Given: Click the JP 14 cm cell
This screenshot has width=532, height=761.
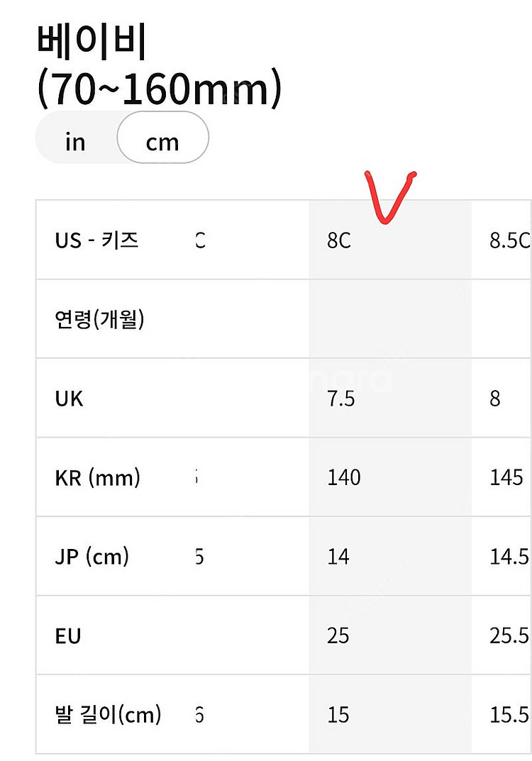Looking at the screenshot, I should tap(389, 556).
